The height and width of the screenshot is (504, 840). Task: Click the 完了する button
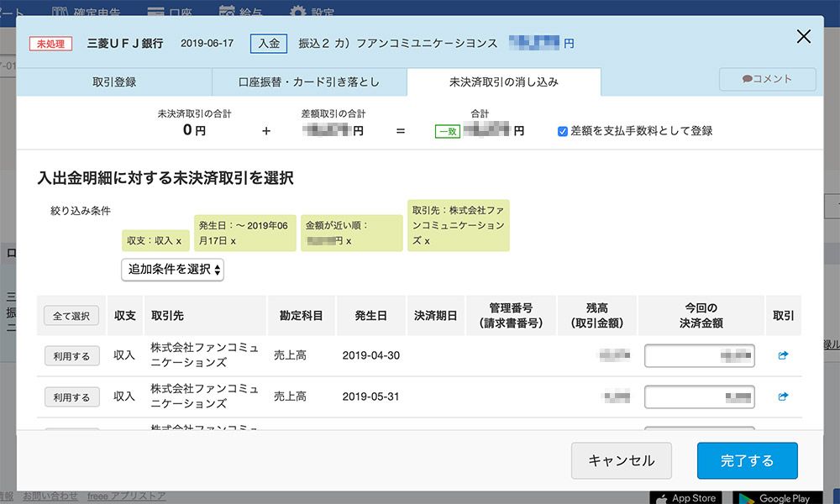point(748,460)
